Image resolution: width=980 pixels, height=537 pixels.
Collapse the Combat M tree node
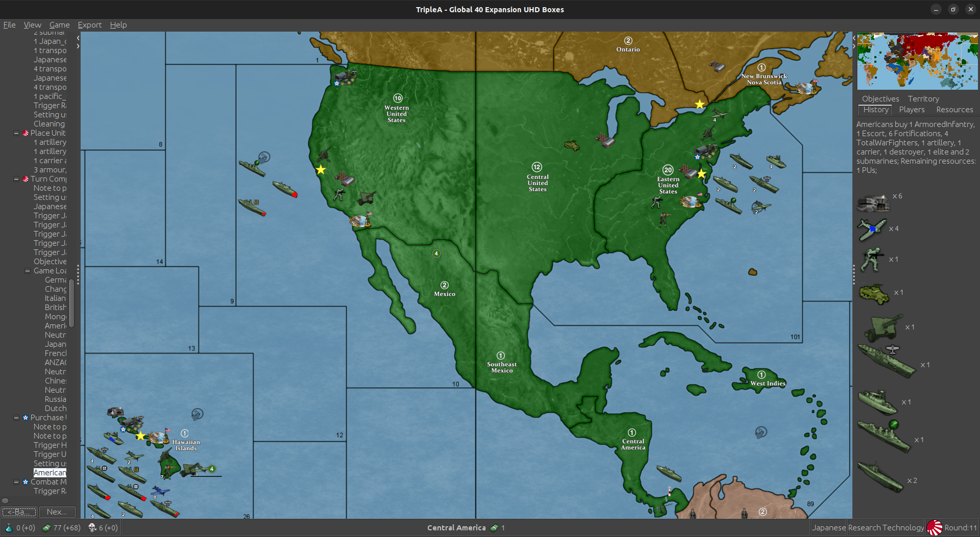point(16,482)
